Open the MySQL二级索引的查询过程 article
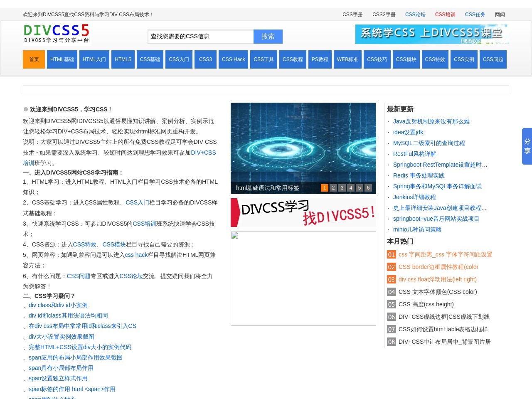This screenshot has height=399, width=532. click(x=429, y=143)
